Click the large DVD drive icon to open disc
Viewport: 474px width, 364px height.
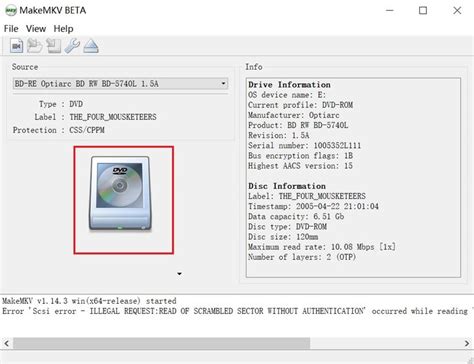tap(120, 194)
